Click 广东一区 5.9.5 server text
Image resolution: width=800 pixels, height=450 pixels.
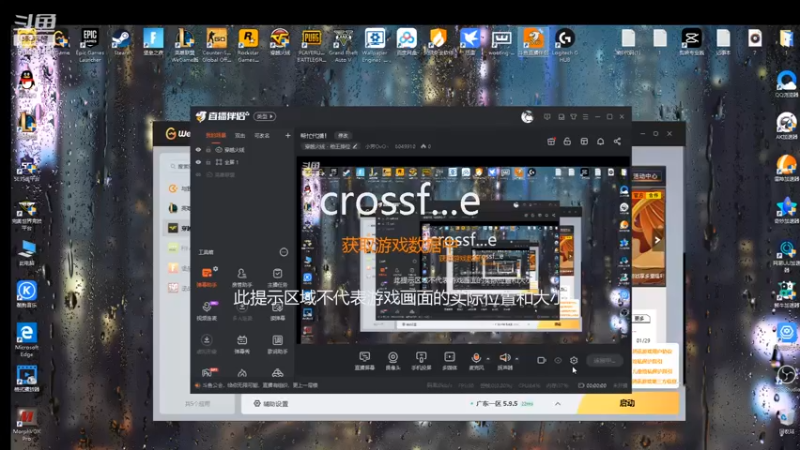pos(496,404)
